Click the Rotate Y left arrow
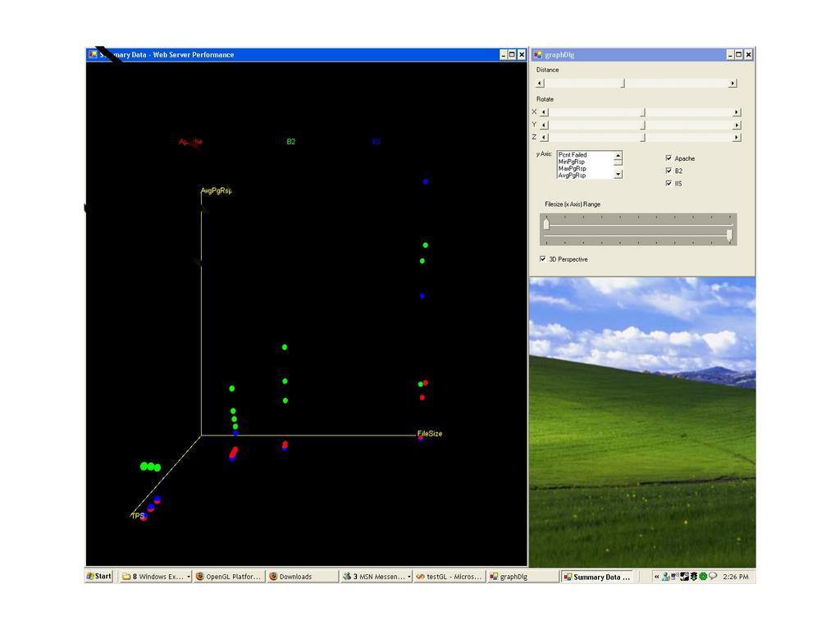 [x=544, y=125]
